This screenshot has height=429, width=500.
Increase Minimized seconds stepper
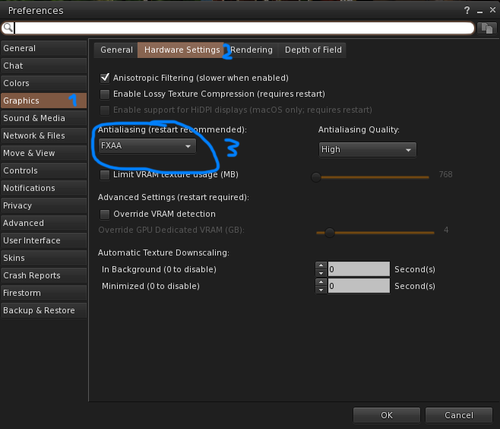[321, 282]
